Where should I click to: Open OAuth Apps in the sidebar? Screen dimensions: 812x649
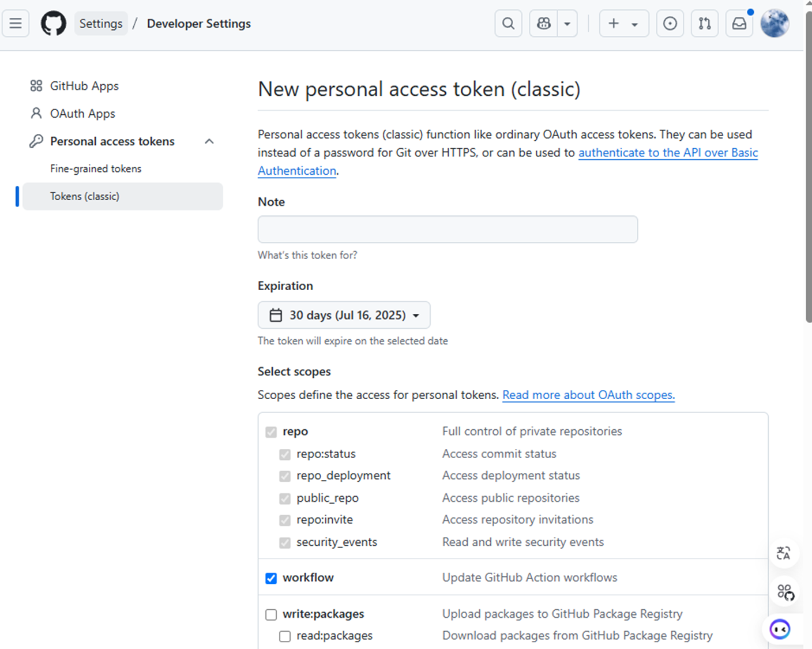(82, 114)
